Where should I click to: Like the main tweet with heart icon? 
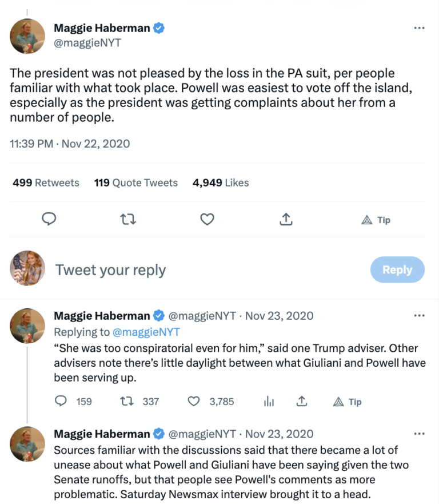click(207, 219)
